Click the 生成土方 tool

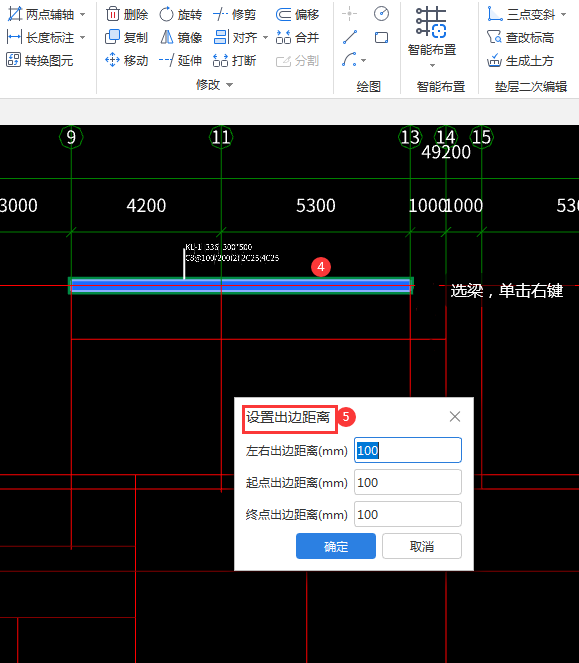click(x=520, y=60)
